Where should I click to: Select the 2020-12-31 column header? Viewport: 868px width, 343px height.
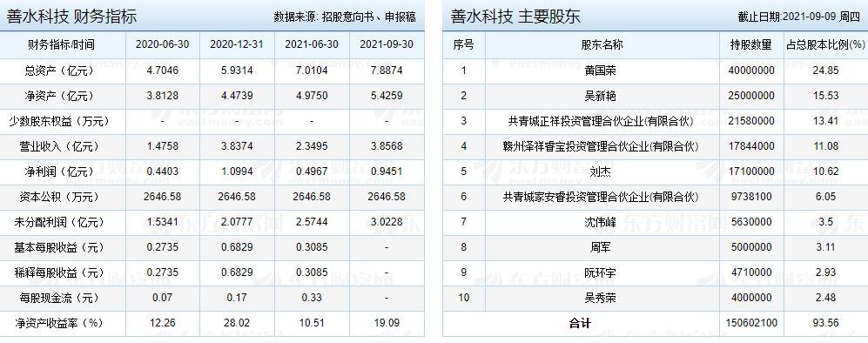pos(237,44)
